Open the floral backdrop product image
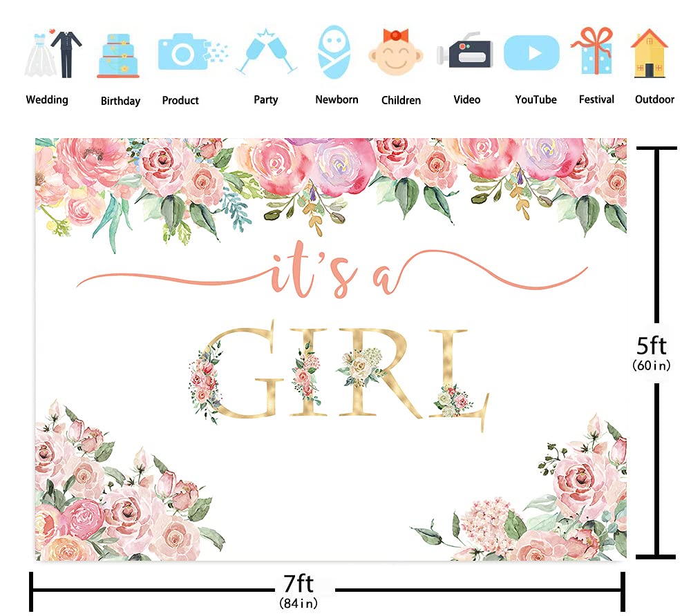Viewport: 691px width, 616px height. [331, 349]
